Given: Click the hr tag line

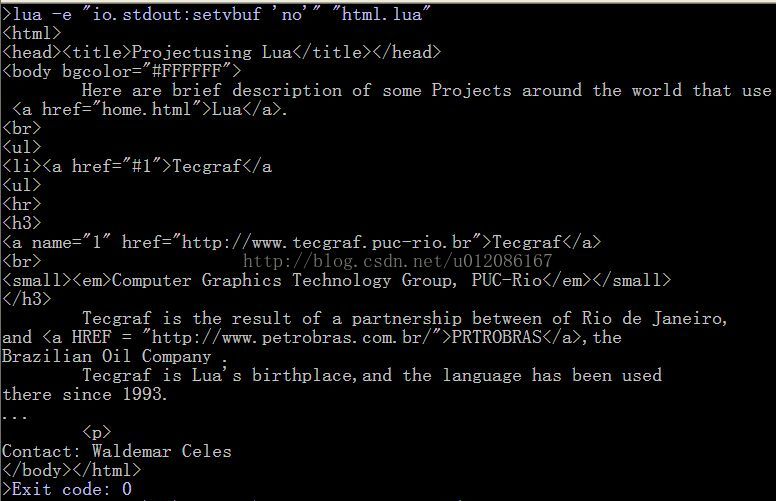Looking at the screenshot, I should point(22,204).
